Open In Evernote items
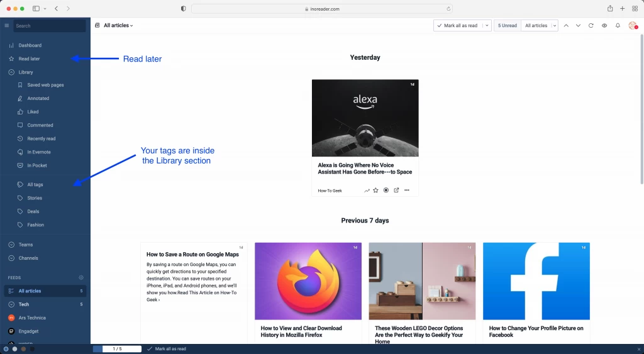The image size is (644, 354). click(x=38, y=152)
